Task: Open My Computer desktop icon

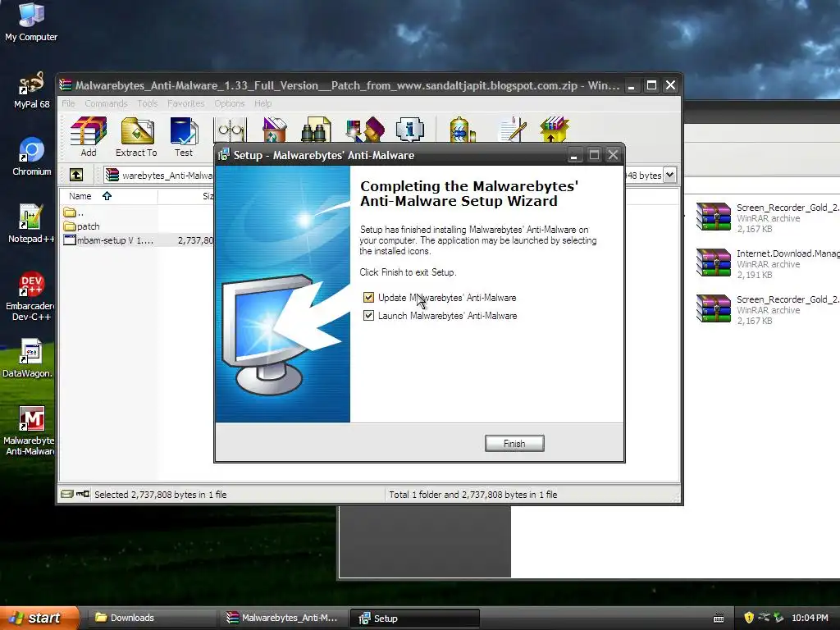Action: pyautogui.click(x=31, y=21)
